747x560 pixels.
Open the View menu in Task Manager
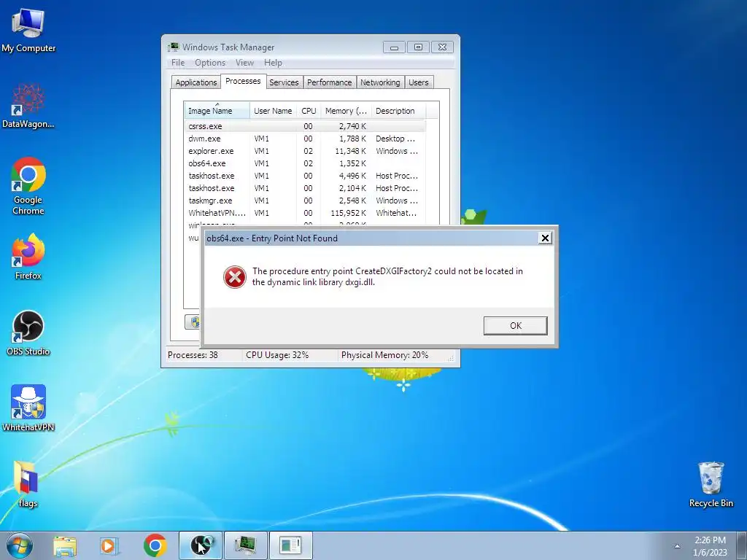(244, 63)
